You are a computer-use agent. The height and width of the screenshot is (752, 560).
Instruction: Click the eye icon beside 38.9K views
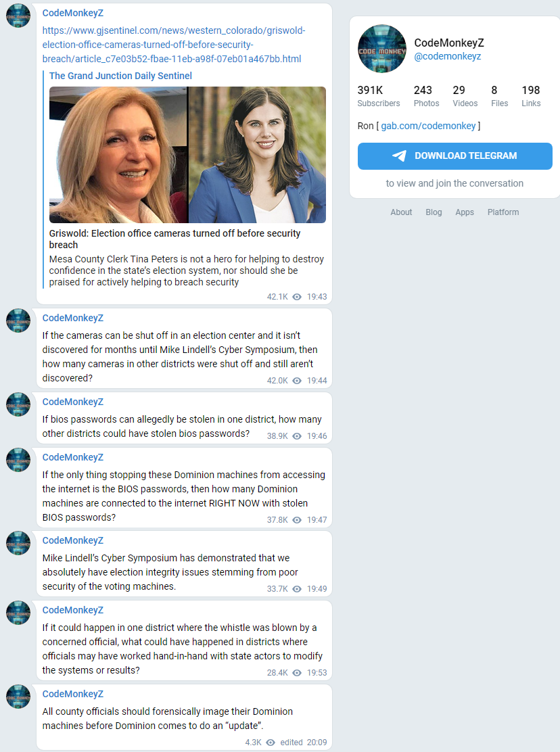[298, 436]
